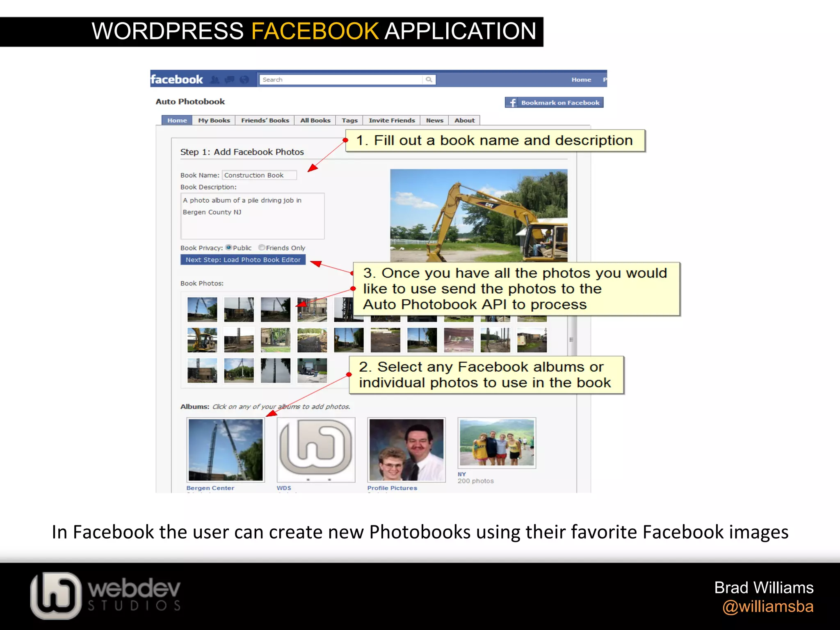This screenshot has width=840, height=630.
Task: Select second thumbnail in third photo row
Action: (x=239, y=370)
